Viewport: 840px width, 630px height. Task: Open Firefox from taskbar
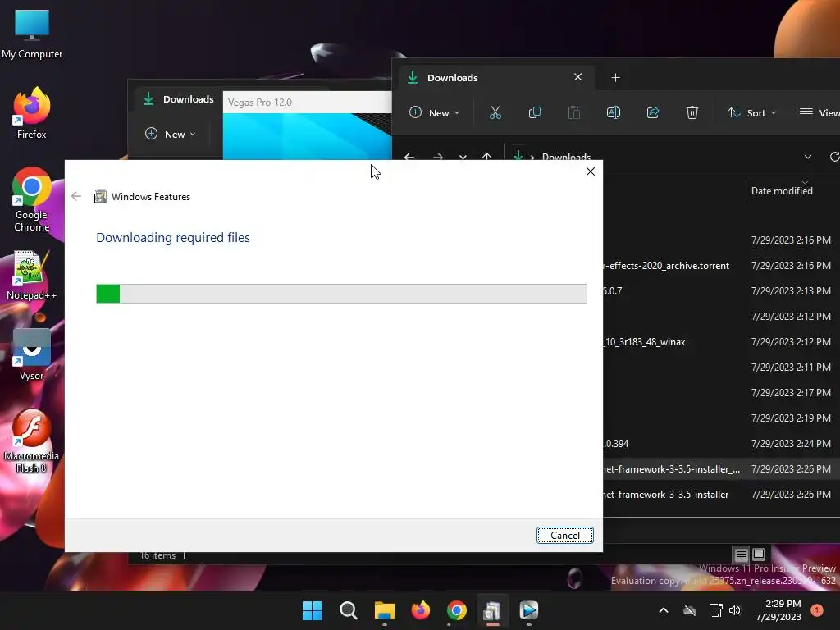click(421, 610)
